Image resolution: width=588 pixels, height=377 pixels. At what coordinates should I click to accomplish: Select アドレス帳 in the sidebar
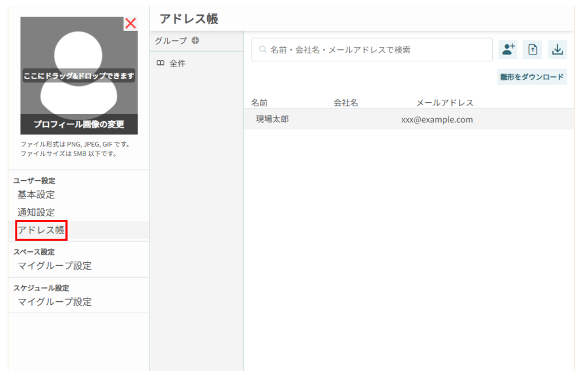pos(41,231)
